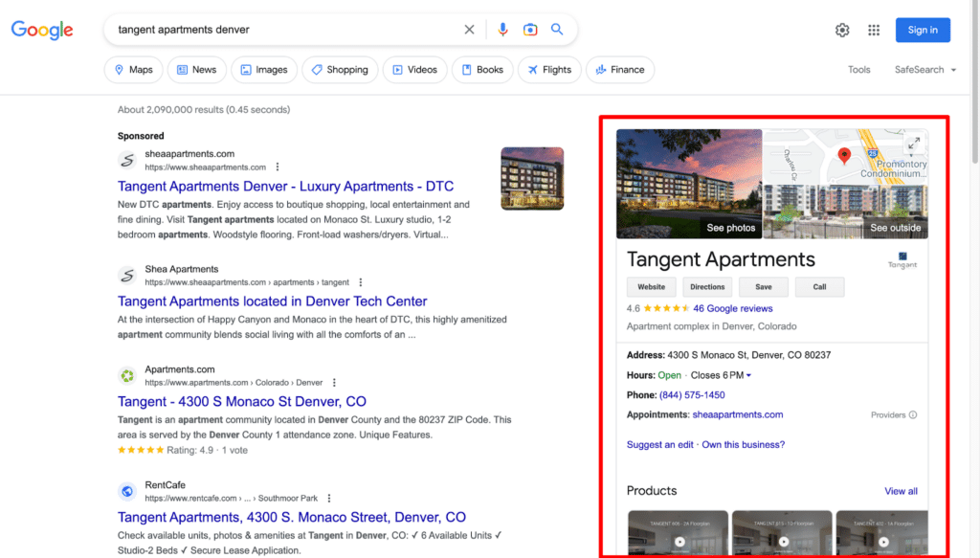Click the Apartments.com result favicon
The image size is (980, 558).
click(127, 375)
